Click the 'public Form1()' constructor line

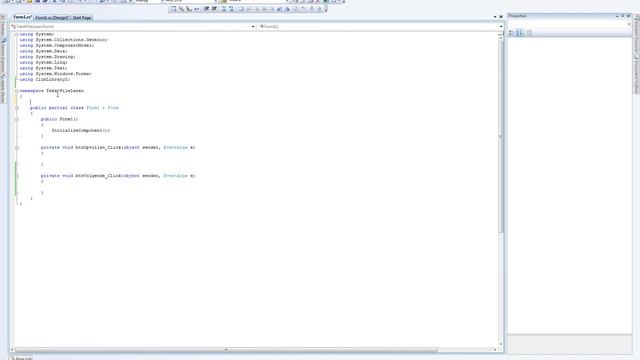click(59, 120)
